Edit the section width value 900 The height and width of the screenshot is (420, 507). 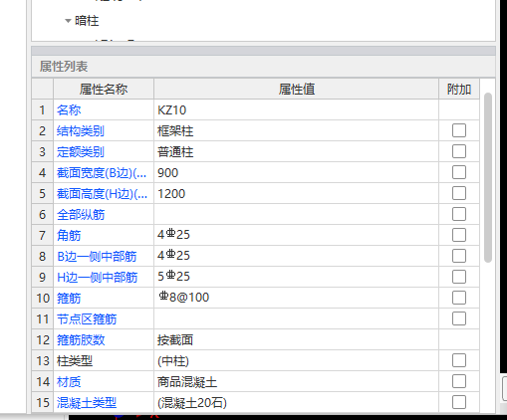point(297,172)
